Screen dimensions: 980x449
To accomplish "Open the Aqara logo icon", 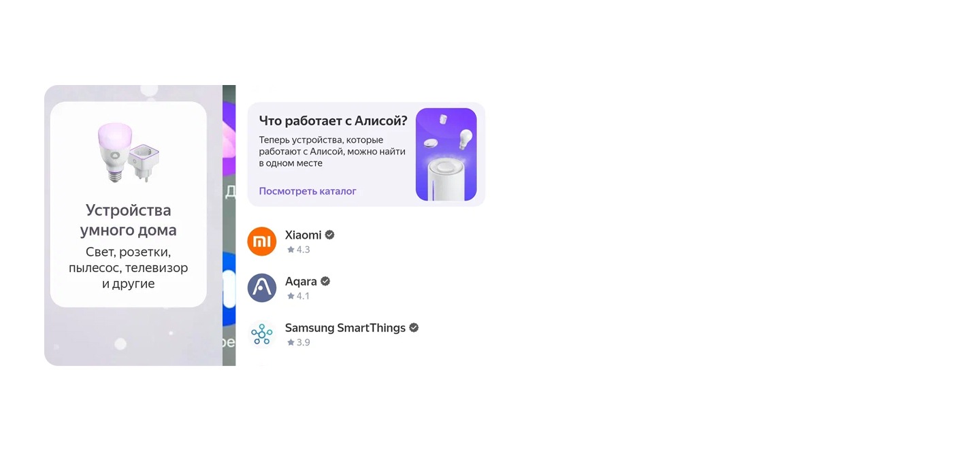I will 262,288.
